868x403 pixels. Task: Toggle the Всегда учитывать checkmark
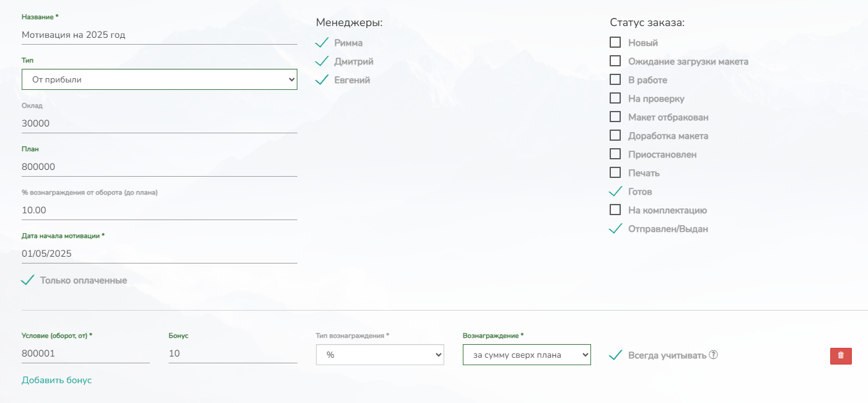point(615,355)
